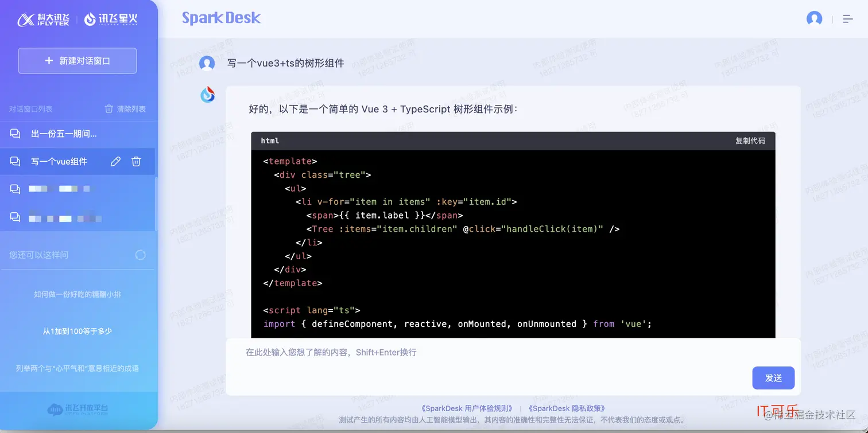Click the code line with v-for="item in items"
Screen dimensions: 868x433
point(406,202)
